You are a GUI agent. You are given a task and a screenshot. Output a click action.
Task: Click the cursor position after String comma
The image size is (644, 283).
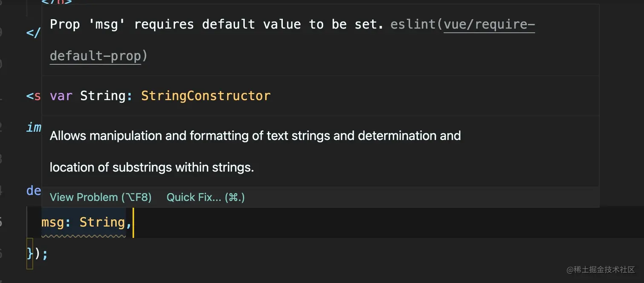(x=133, y=222)
